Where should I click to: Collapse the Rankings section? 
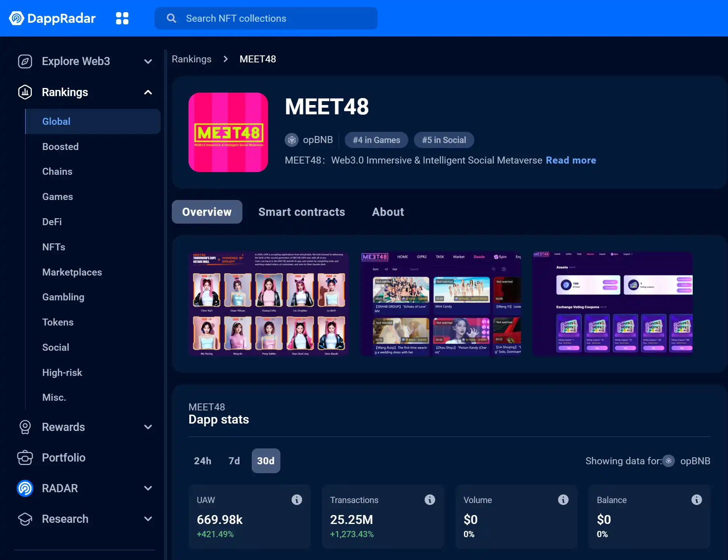coord(148,92)
